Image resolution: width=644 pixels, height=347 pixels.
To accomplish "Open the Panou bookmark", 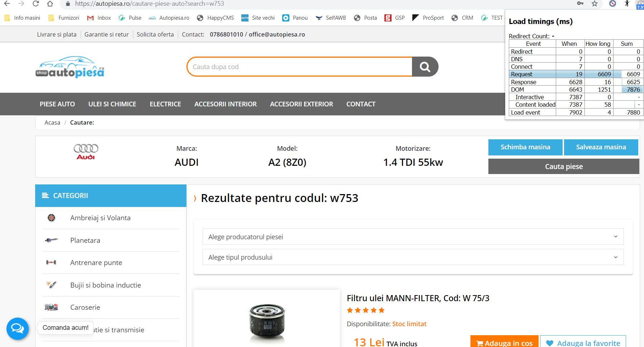I will [x=295, y=18].
